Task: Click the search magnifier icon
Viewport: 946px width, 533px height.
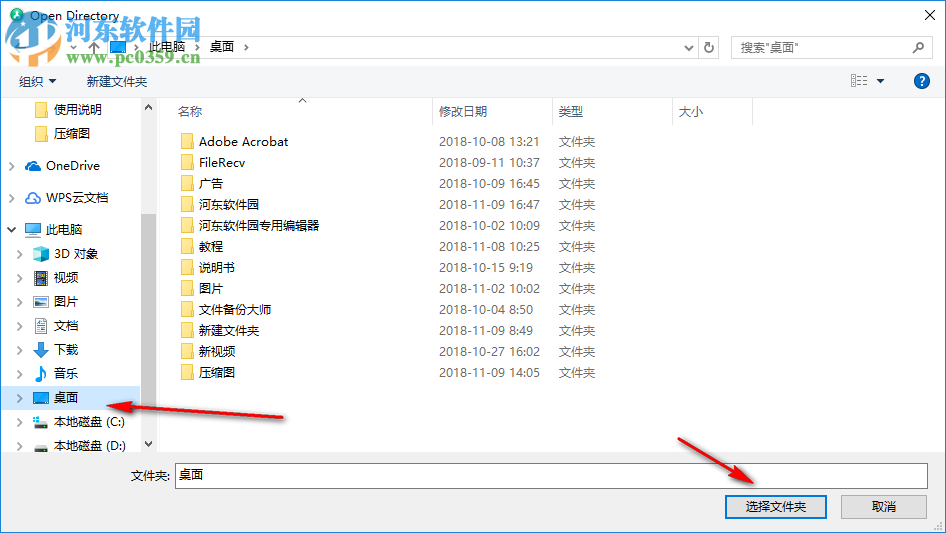Action: tap(918, 47)
